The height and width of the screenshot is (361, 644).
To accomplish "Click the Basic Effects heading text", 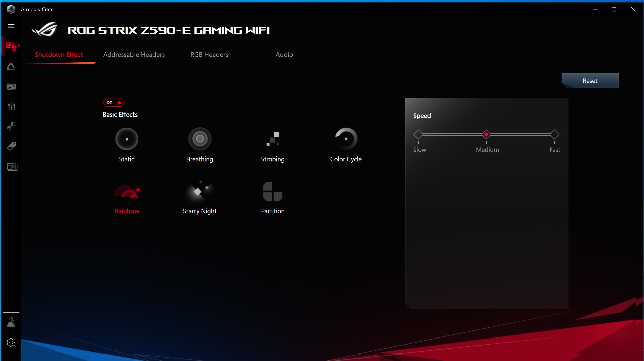I will point(120,114).
